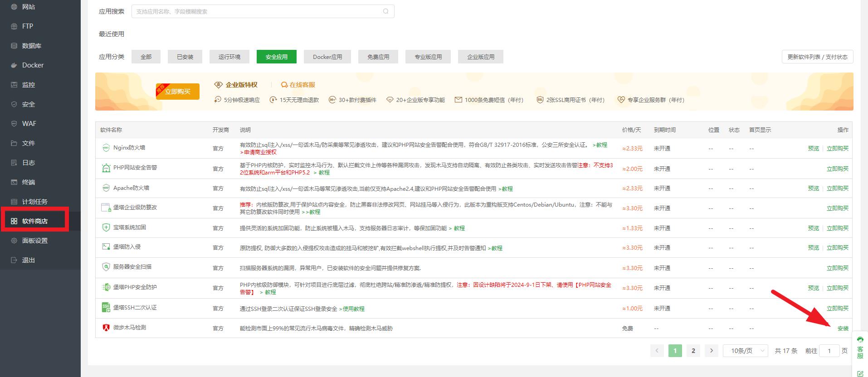Click 预览 for 宝塔系统加固

814,228
